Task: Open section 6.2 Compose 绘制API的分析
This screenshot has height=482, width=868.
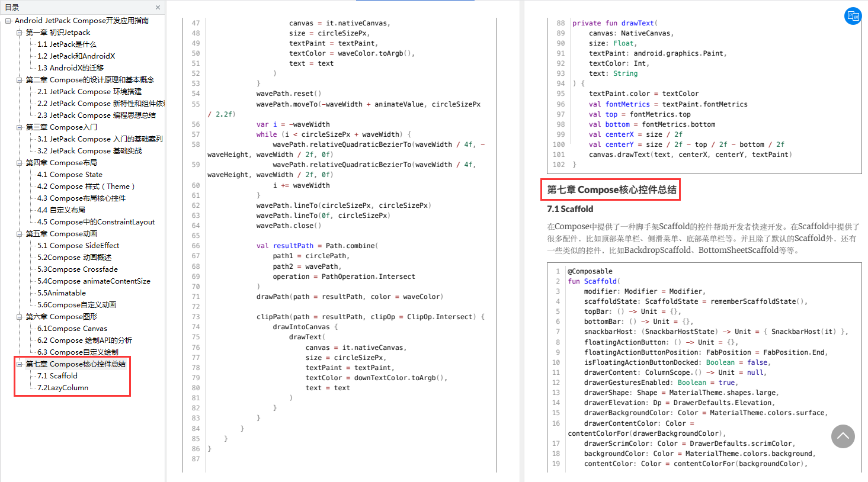Action: [85, 340]
